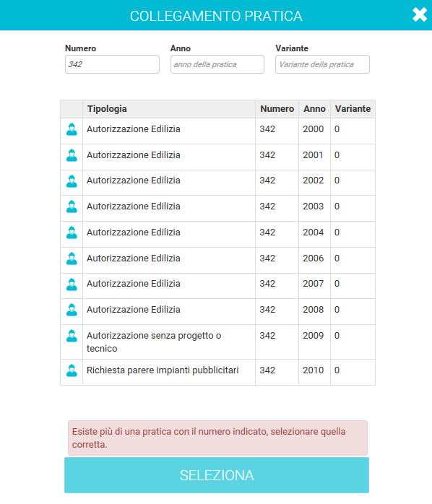Viewport: 432px width, 504px height.
Task: Click the Variante della pratica field
Action: pos(322,64)
